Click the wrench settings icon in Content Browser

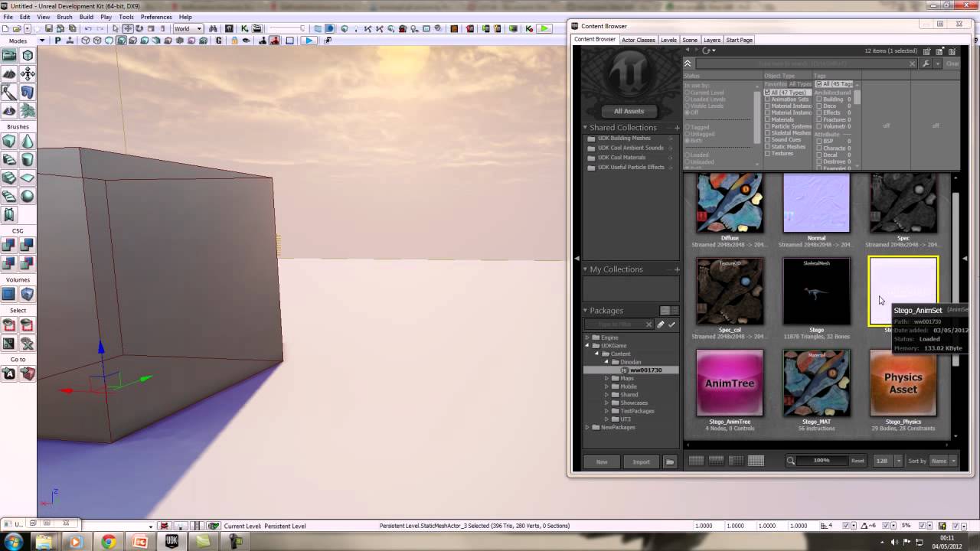point(926,64)
